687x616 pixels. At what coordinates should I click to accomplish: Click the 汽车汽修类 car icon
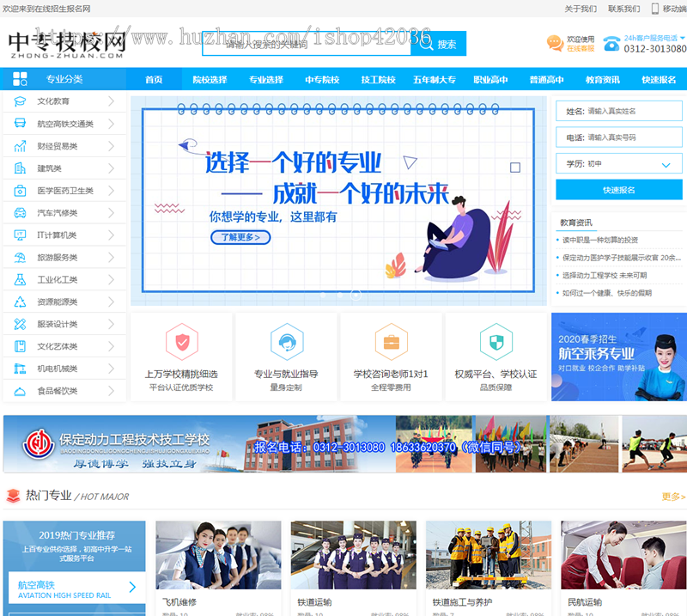[20, 213]
